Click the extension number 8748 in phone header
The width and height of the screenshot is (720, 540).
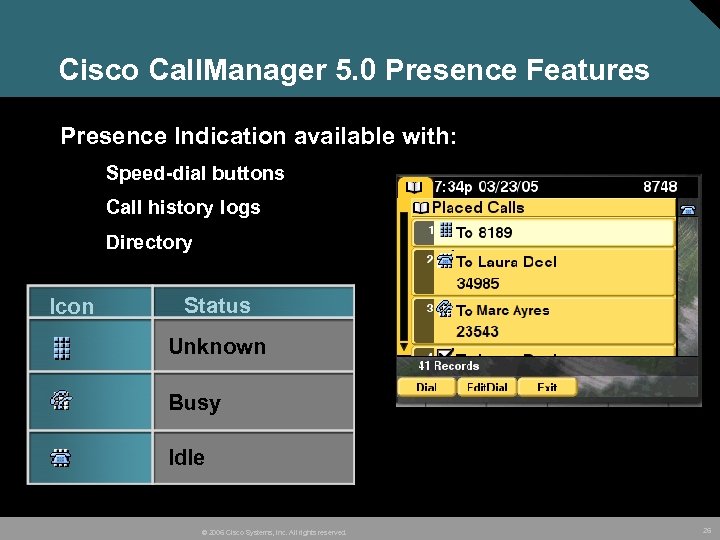[x=660, y=187]
